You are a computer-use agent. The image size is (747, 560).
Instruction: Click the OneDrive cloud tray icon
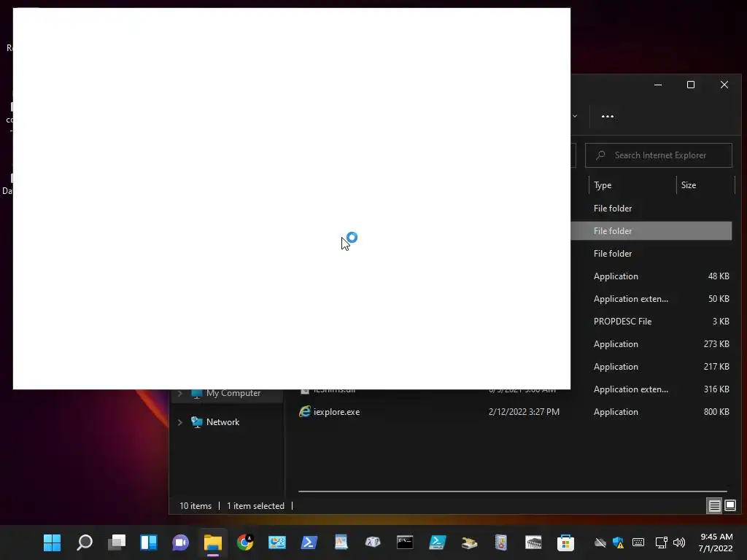tap(600, 542)
